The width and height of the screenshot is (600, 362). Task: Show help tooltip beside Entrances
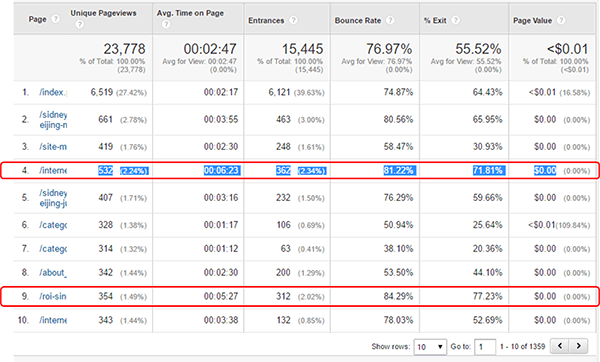pos(293,20)
